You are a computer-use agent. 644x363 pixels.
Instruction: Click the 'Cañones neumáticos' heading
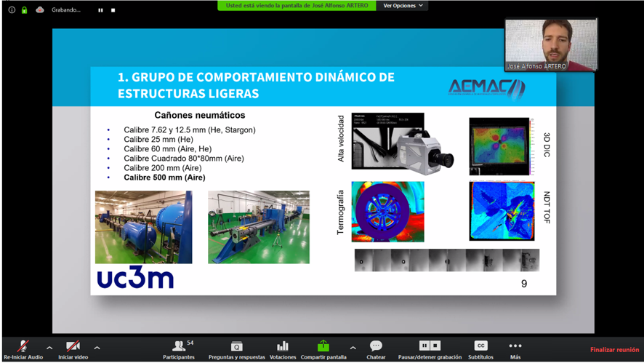(200, 115)
